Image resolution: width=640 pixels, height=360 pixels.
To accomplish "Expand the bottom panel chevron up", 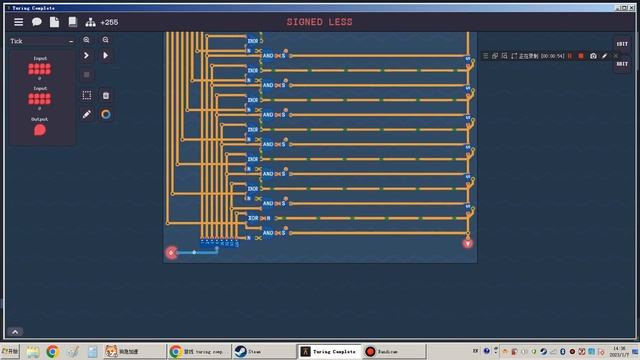I will (15, 332).
